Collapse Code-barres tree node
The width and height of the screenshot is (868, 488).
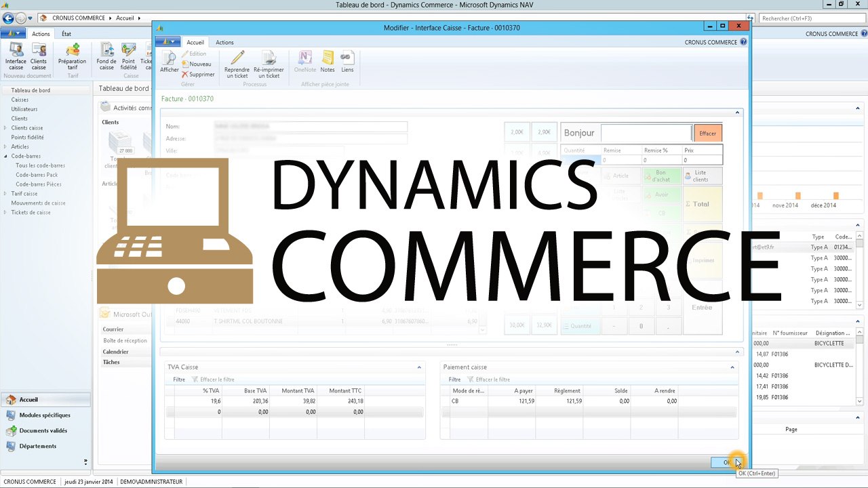(x=5, y=156)
